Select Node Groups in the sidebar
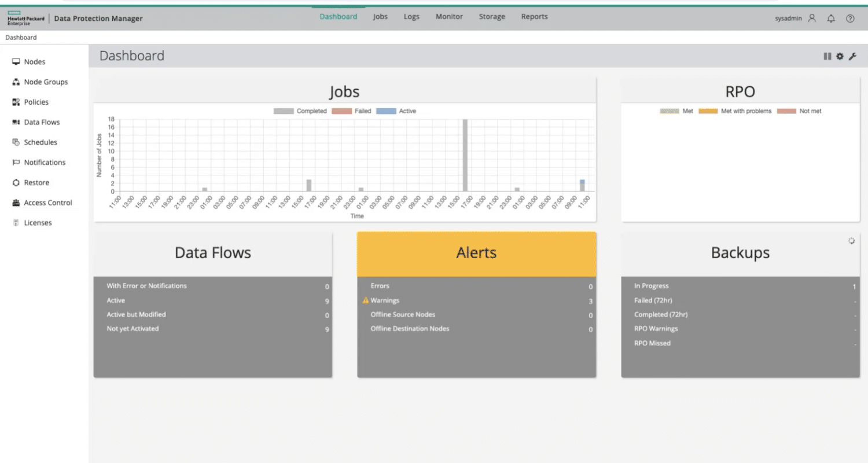 click(46, 82)
